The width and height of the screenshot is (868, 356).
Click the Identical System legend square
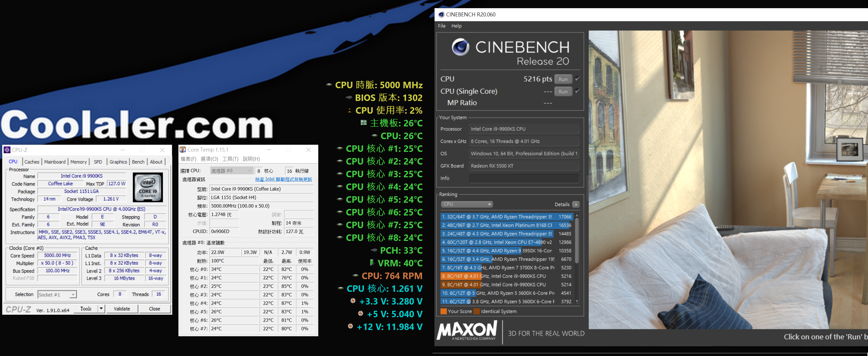[476, 311]
